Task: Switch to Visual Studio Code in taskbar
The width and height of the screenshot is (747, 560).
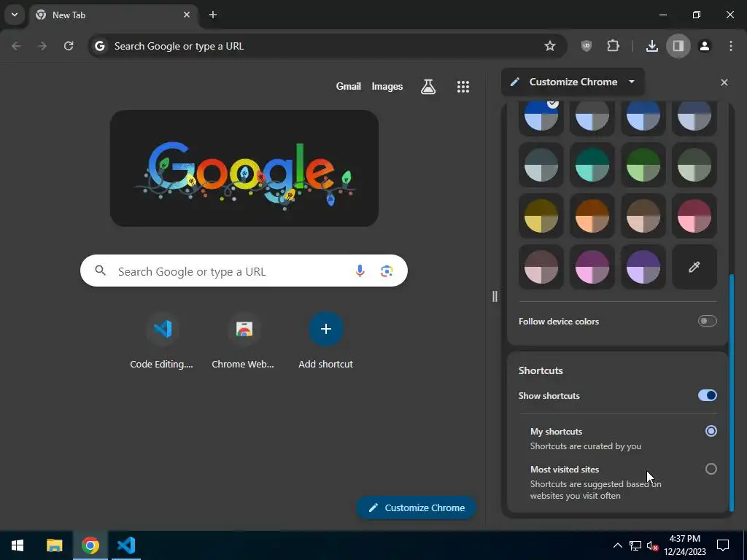Action: [126, 545]
